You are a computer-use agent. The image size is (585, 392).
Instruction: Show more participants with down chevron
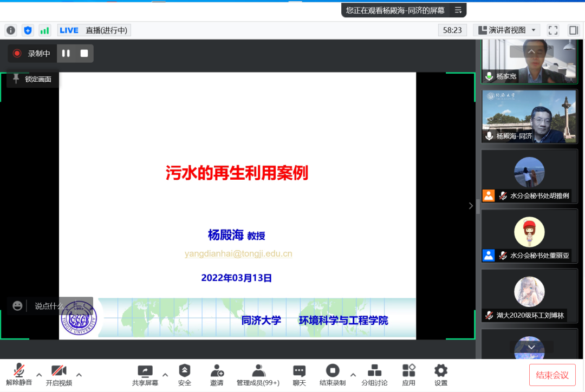[531, 347]
